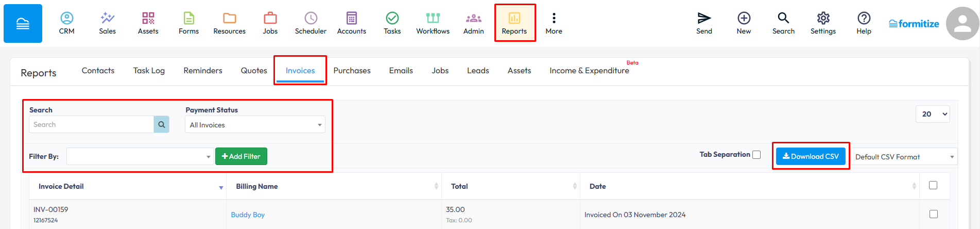Click the Tax: 0.00 text
This screenshot has width=980, height=229.
click(459, 220)
